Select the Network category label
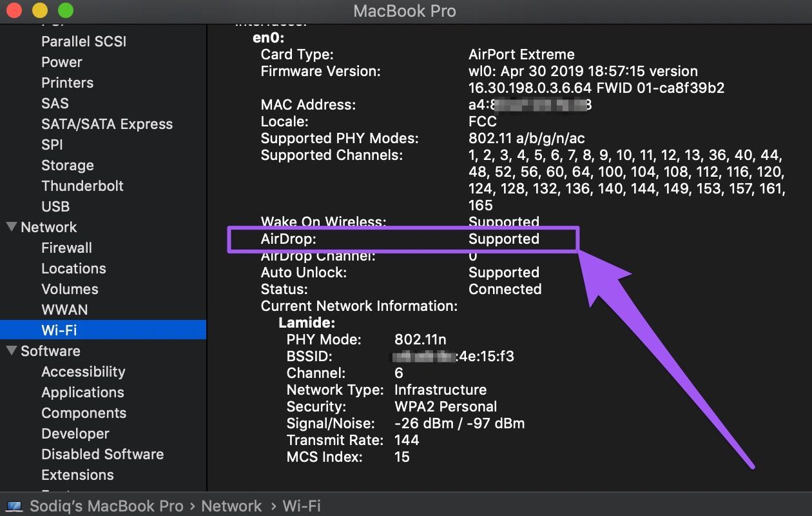This screenshot has height=516, width=812. pyautogui.click(x=49, y=227)
